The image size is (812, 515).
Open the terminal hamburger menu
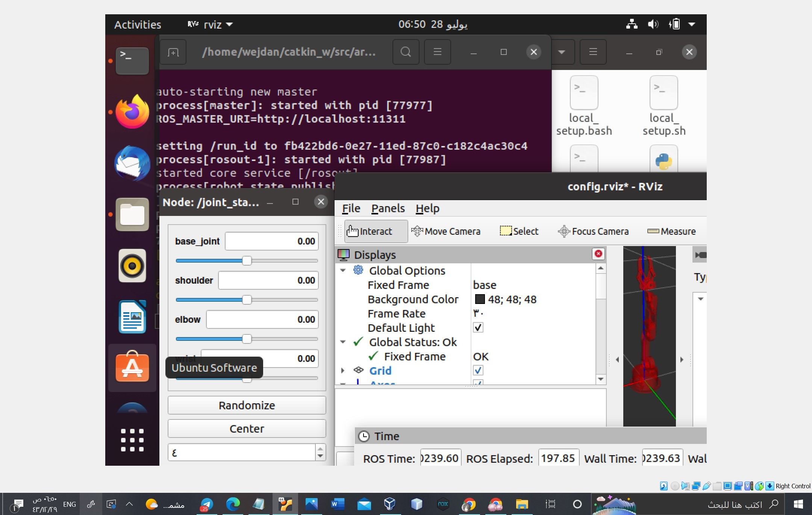pyautogui.click(x=437, y=52)
